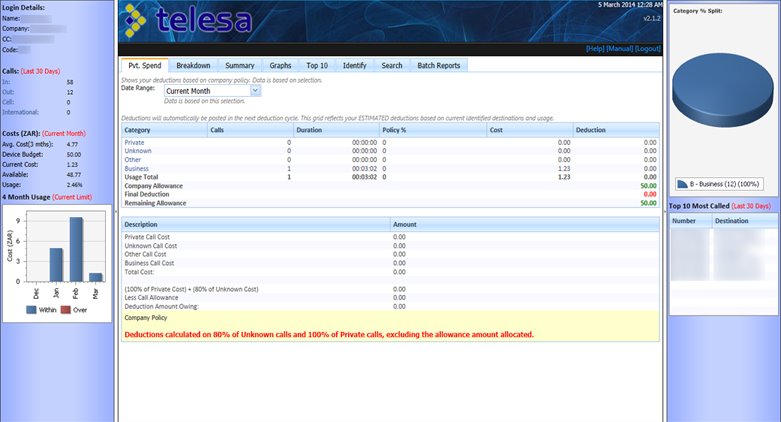Image resolution: width=781 pixels, height=422 pixels.
Task: Open the Top 10 tab
Action: 317,65
